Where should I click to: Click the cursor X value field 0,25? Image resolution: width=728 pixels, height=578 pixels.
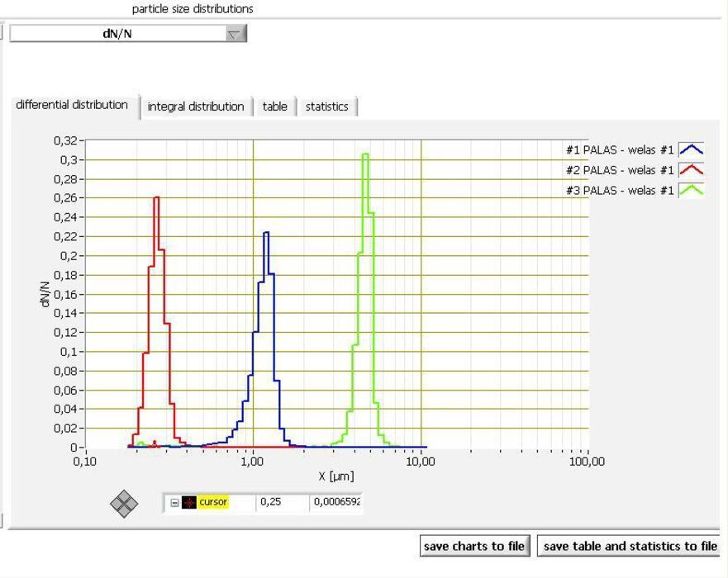[x=283, y=502]
